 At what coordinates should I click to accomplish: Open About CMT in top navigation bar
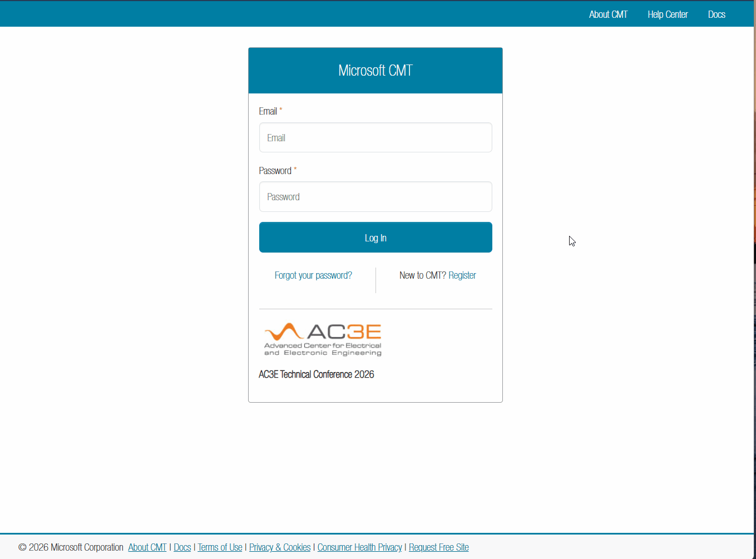(608, 14)
